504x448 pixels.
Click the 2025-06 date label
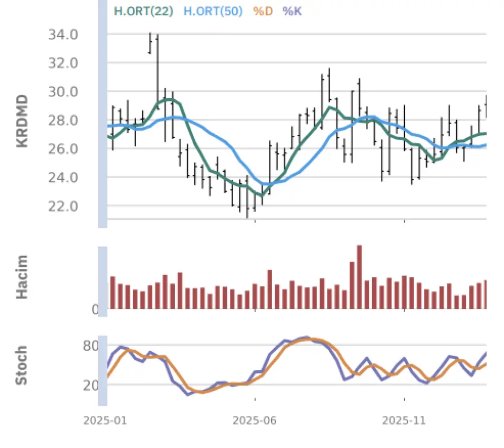(254, 421)
